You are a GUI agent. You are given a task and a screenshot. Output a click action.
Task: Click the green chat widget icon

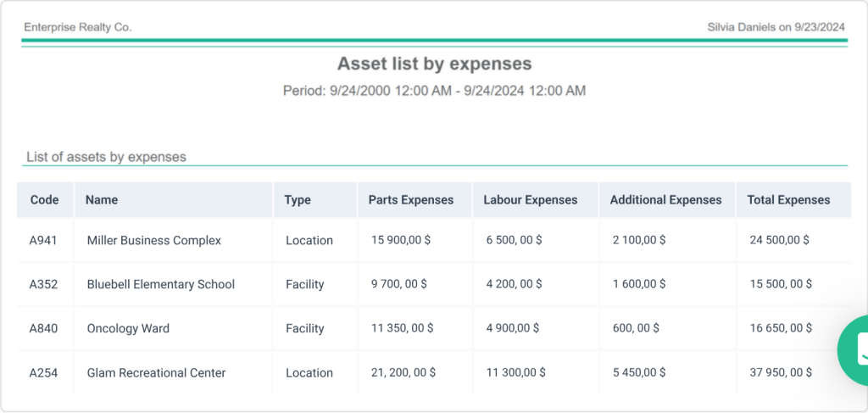point(854,349)
